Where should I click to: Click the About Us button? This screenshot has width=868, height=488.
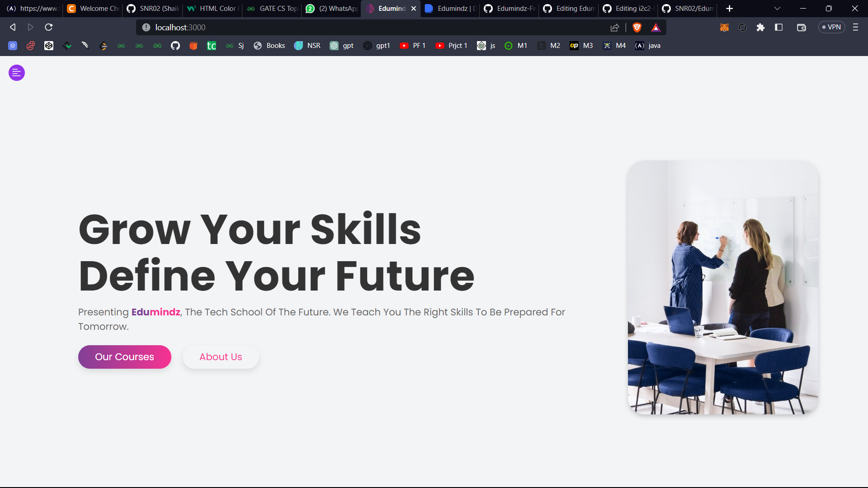(x=221, y=357)
